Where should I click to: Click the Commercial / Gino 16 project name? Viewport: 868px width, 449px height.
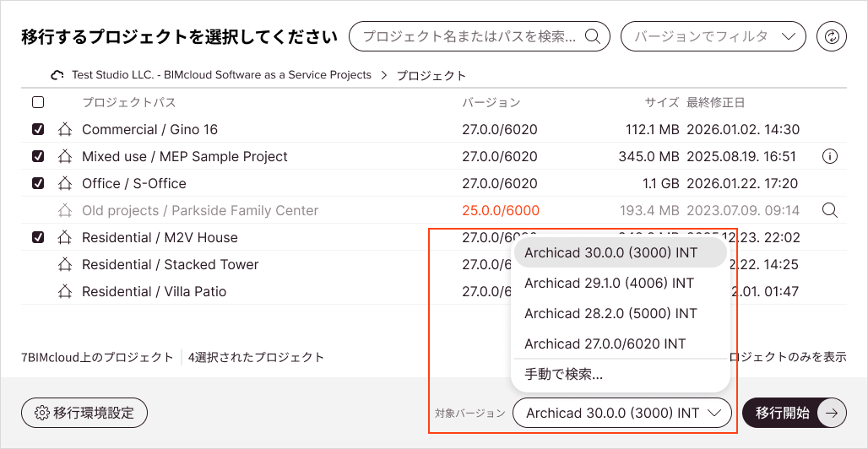click(x=150, y=129)
